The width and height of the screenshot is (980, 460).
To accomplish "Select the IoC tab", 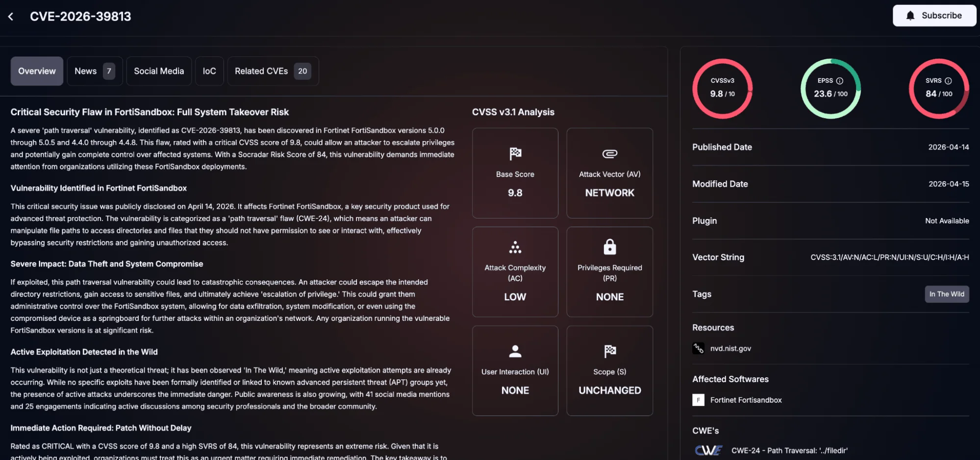I will pyautogui.click(x=209, y=71).
